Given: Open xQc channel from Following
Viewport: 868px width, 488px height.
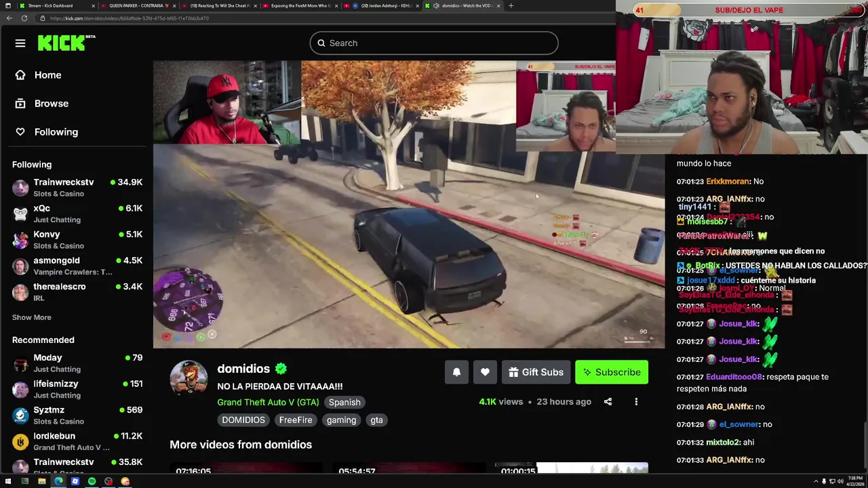Looking at the screenshot, I should pos(77,213).
